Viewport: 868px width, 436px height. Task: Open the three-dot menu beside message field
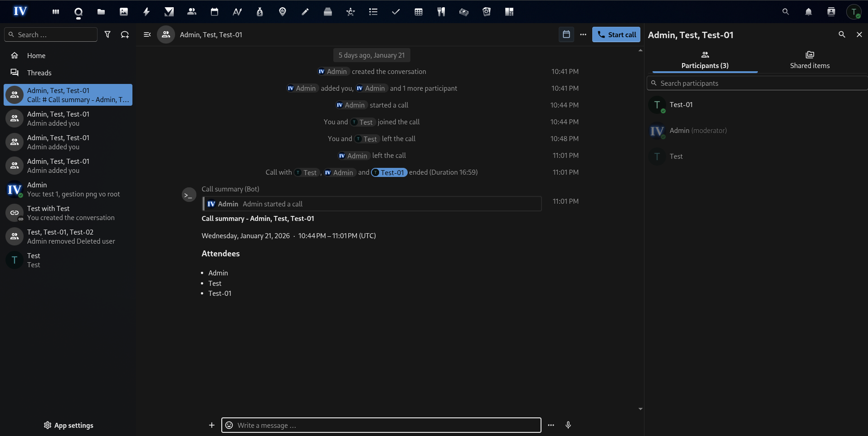pyautogui.click(x=551, y=425)
